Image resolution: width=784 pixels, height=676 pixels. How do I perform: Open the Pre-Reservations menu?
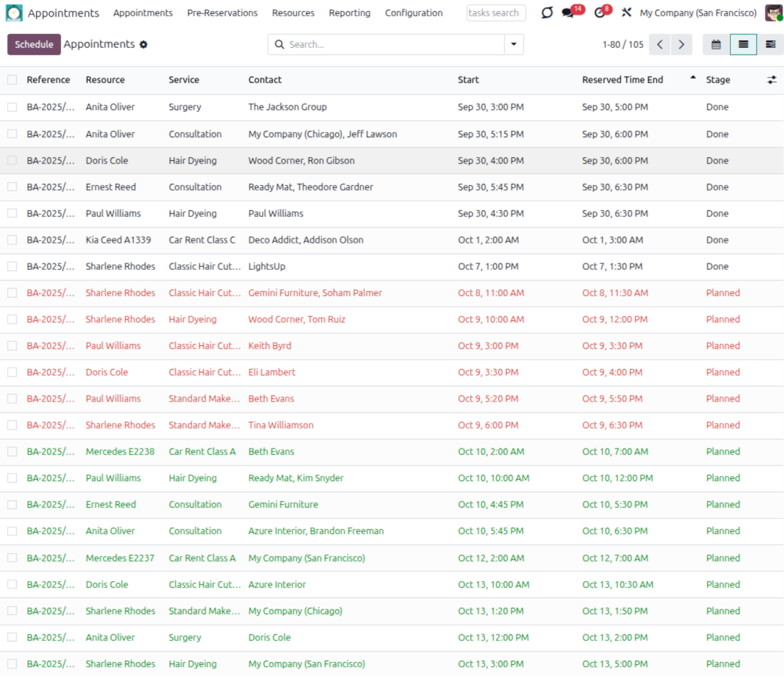(222, 13)
